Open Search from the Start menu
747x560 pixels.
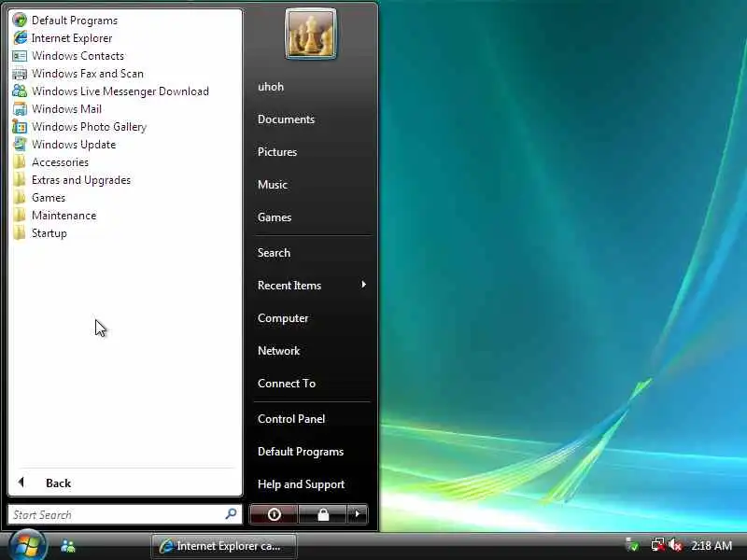(x=274, y=252)
